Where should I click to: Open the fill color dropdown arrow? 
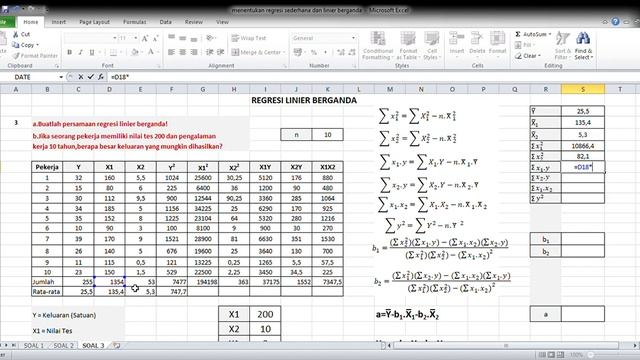pyautogui.click(x=142, y=52)
